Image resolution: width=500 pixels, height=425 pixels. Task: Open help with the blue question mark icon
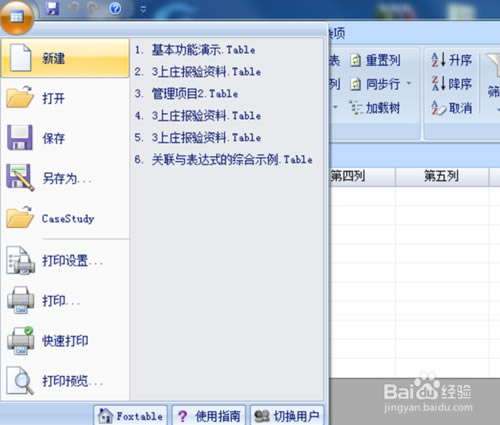tap(115, 8)
